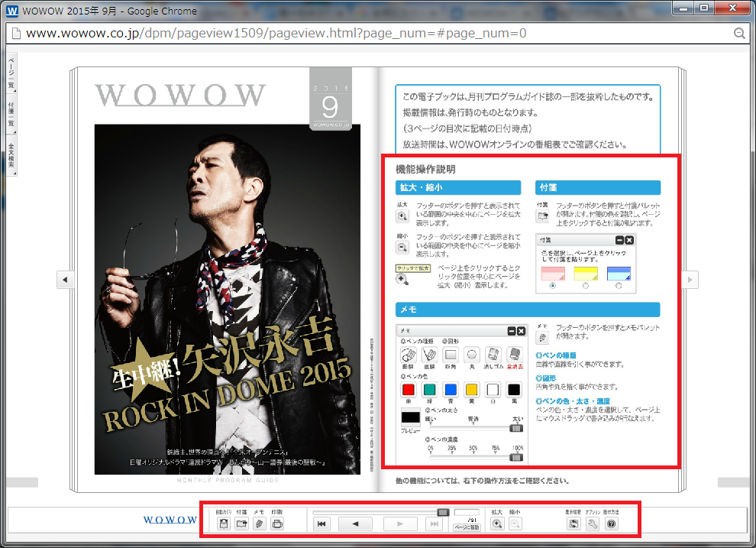Open the 付箋一覧 side tab

point(11,115)
